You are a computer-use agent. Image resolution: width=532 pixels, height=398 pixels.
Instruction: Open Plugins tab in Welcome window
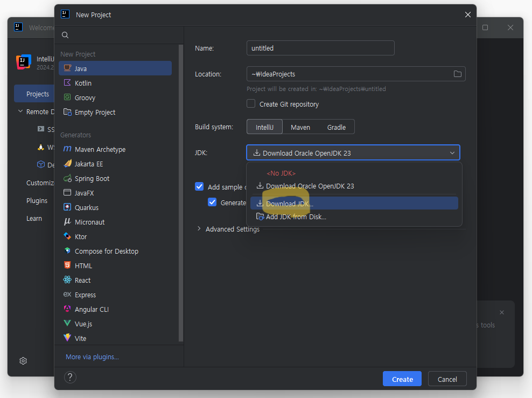click(37, 200)
